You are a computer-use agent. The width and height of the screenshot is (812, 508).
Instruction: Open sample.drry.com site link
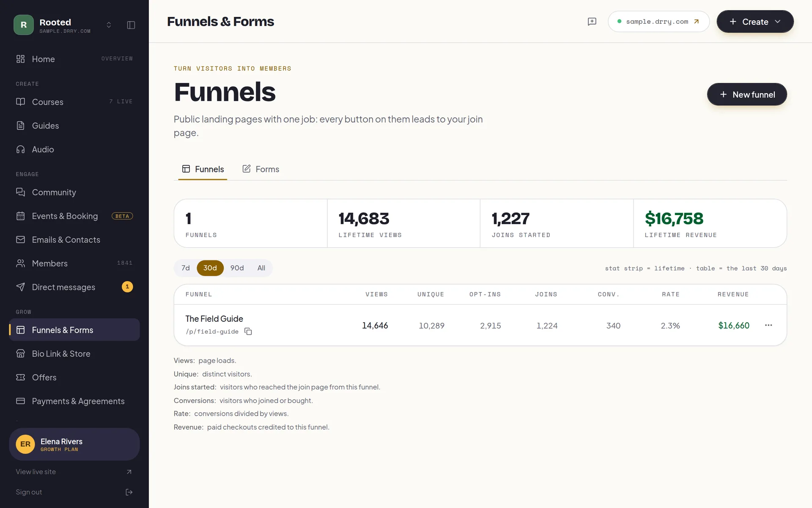pyautogui.click(x=658, y=22)
